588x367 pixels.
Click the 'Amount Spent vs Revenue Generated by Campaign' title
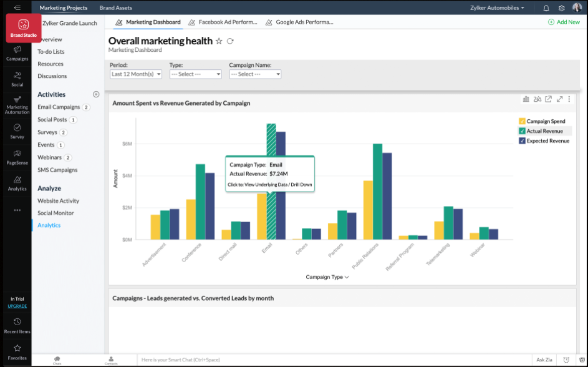[x=181, y=103]
